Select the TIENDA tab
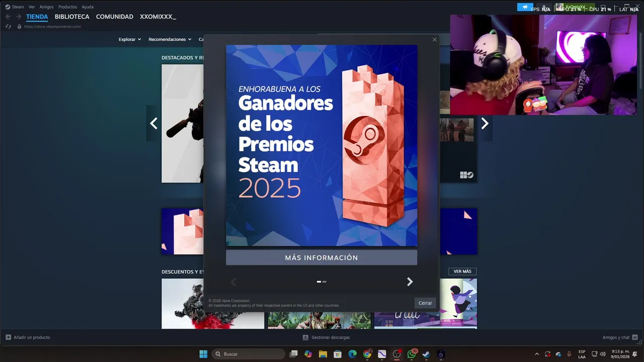Image resolution: width=644 pixels, height=362 pixels. coord(37,17)
